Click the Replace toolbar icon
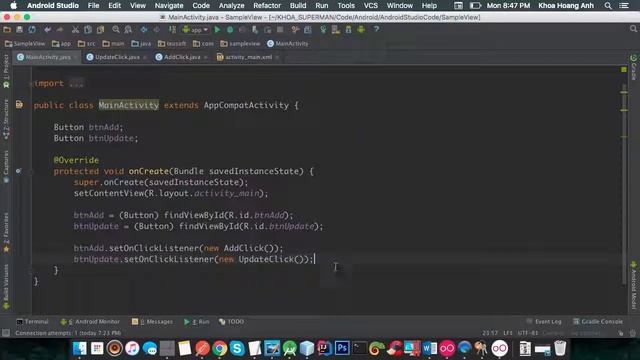The height and width of the screenshot is (360, 640). pos(128,29)
